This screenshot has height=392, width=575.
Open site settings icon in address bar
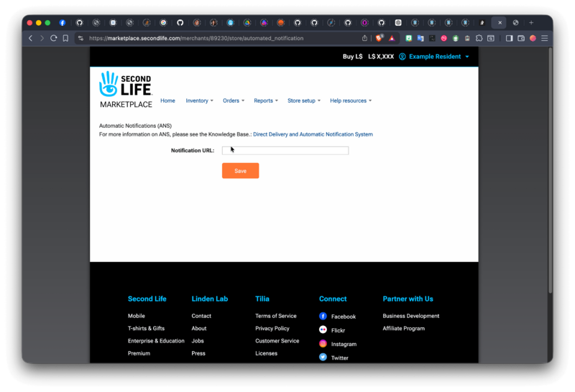pyautogui.click(x=80, y=38)
